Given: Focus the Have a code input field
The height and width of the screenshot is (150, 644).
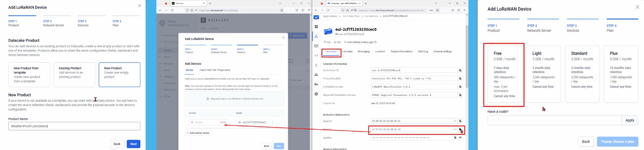Looking at the screenshot, I should (554, 120).
